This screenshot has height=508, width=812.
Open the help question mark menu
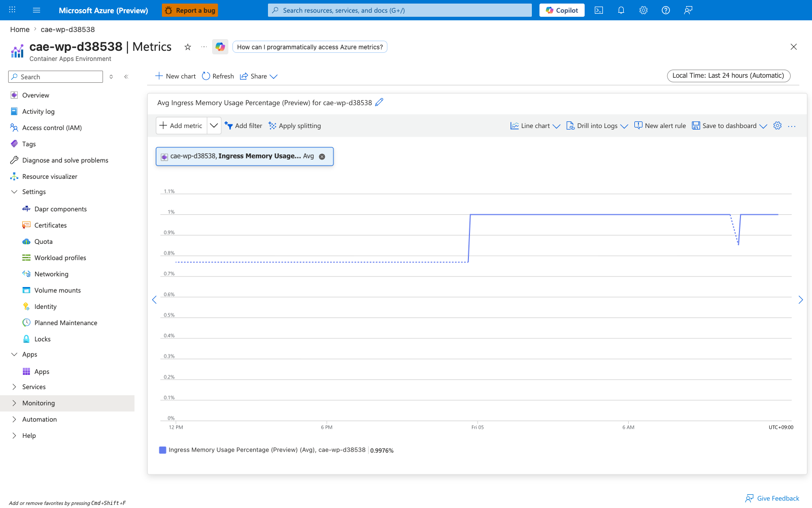[666, 10]
